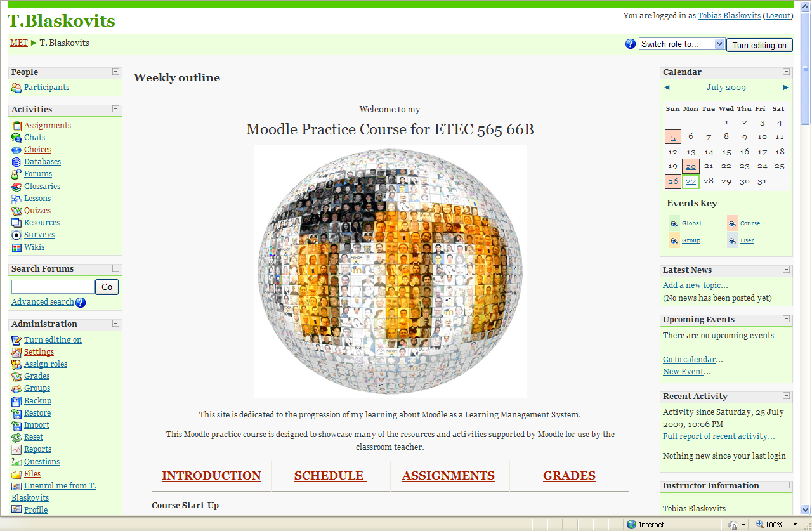Click the Forums icon in Activities
The height and width of the screenshot is (531, 812).
[16, 174]
